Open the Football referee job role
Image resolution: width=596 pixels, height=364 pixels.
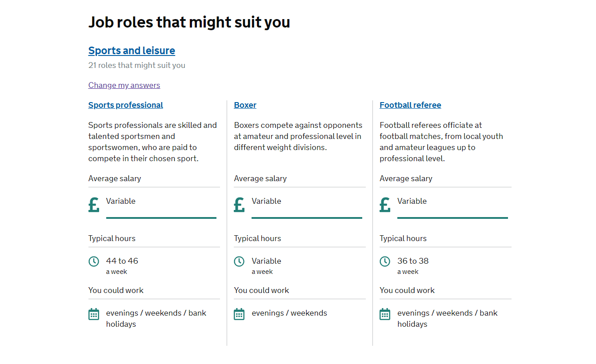pyautogui.click(x=410, y=105)
